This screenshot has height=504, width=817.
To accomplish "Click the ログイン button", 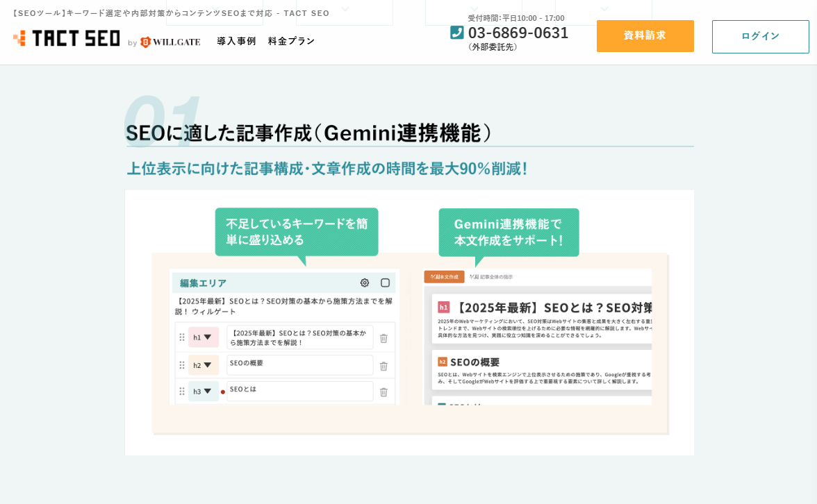I will pos(760,37).
